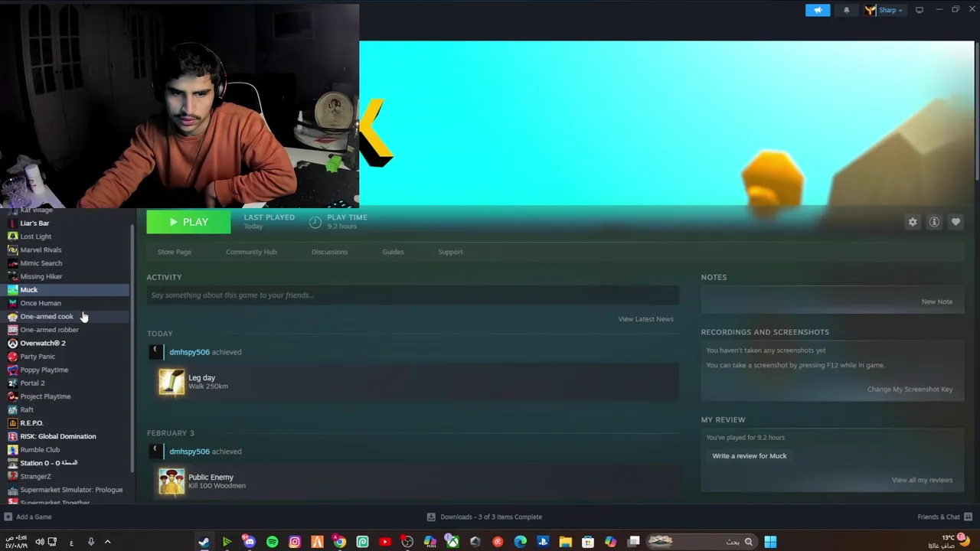Open Discord from the taskbar

point(249,542)
